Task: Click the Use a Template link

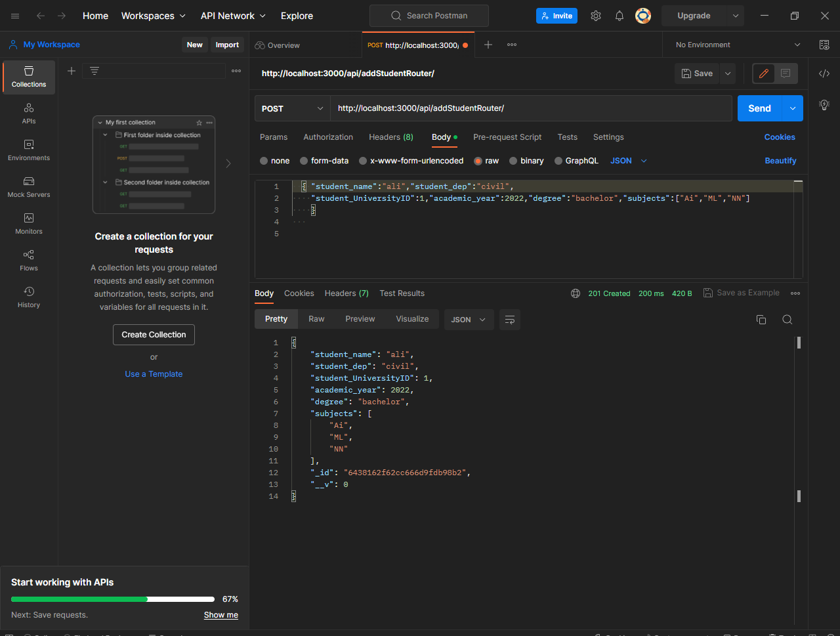Action: tap(154, 374)
